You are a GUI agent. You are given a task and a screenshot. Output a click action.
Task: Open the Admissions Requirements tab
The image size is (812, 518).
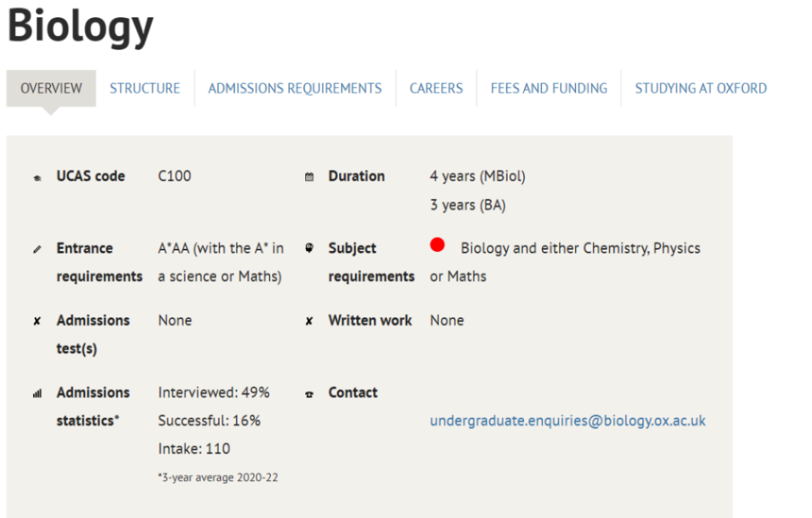(295, 88)
